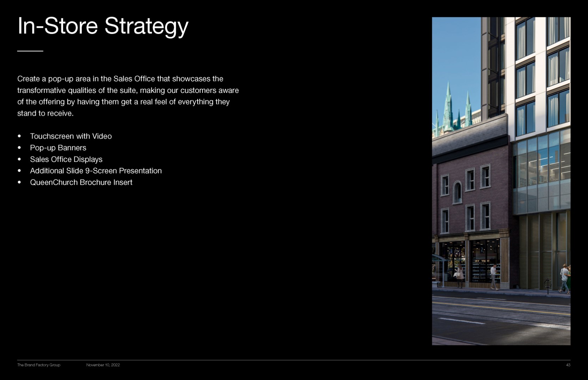Click the "In-Store Strategy" slide title
The image size is (588, 380).
click(103, 26)
